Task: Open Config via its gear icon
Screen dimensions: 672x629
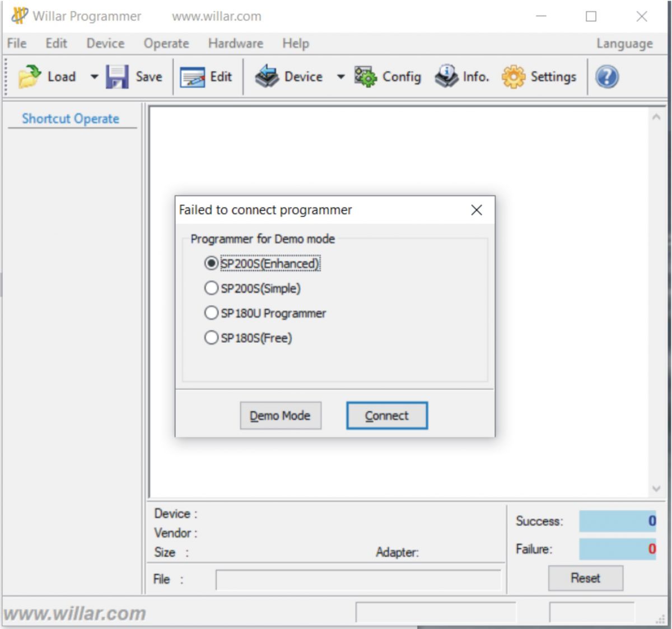Action: [366, 77]
